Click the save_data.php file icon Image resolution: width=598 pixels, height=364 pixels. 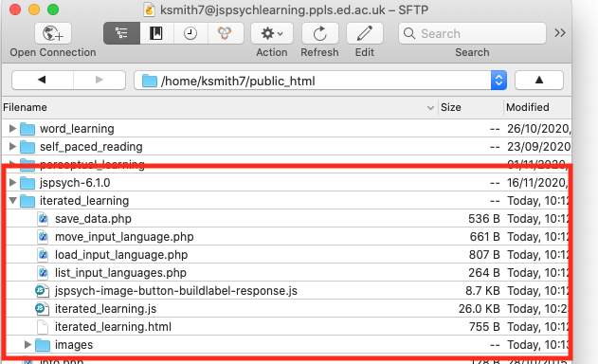tap(43, 219)
